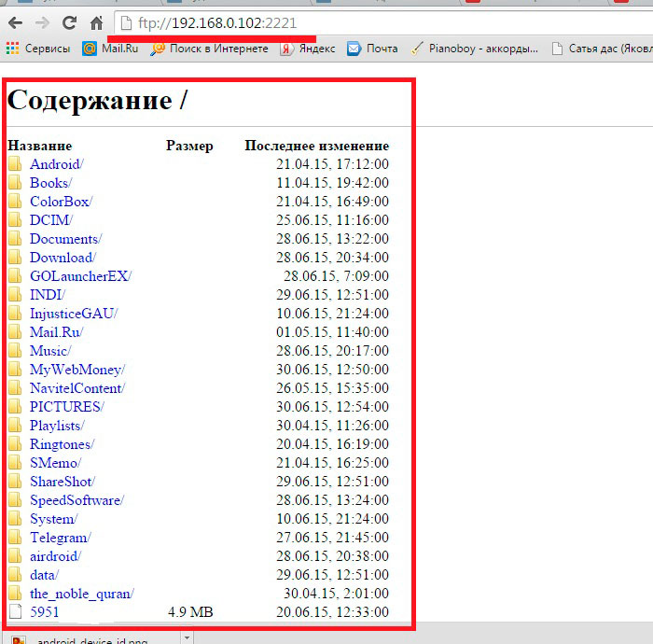Click folder icon beside System/

pyautogui.click(x=15, y=518)
